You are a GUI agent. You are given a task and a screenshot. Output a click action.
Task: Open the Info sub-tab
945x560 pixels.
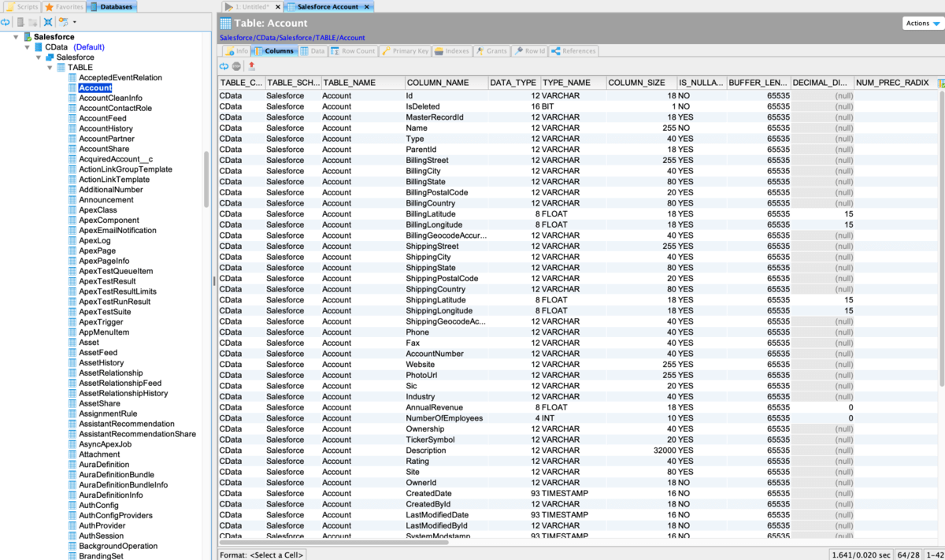pos(236,51)
